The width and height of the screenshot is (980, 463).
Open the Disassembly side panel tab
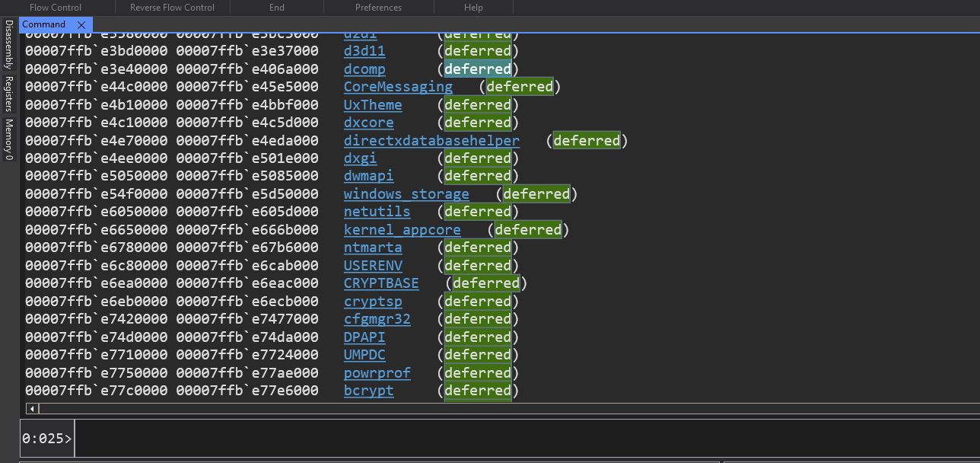click(9, 44)
